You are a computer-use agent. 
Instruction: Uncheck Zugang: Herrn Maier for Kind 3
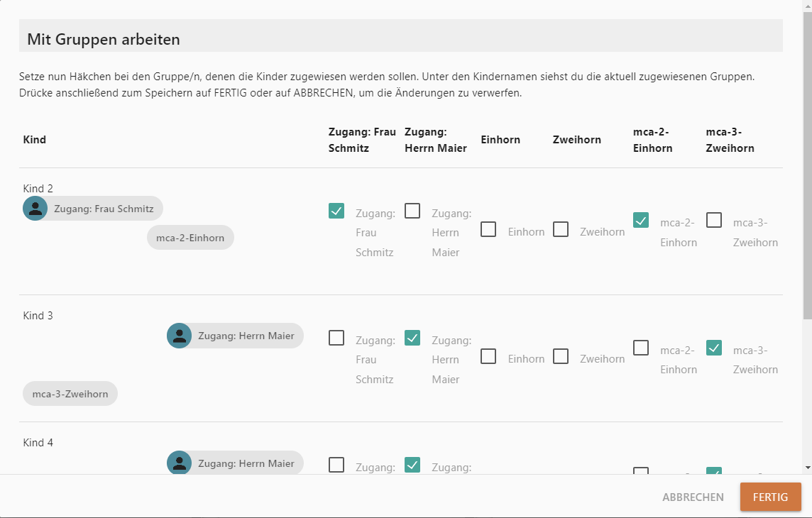[412, 338]
